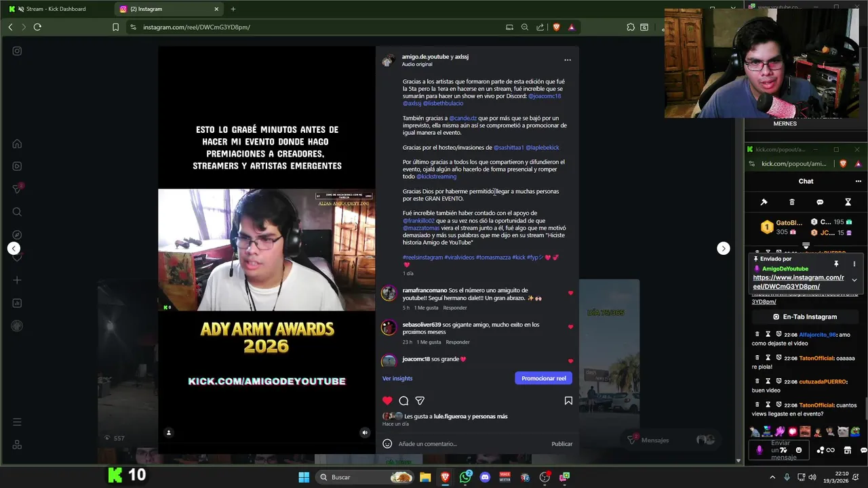Image resolution: width=868 pixels, height=488 pixels.
Task: Go to Instagram Home feed icon
Action: (x=17, y=144)
